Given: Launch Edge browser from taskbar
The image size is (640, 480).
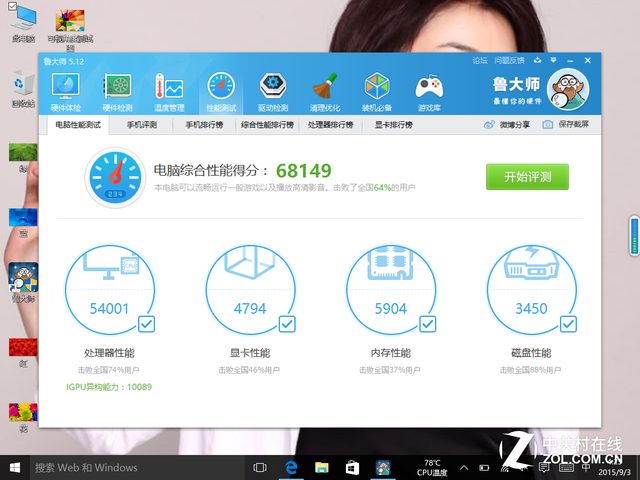Looking at the screenshot, I should (x=291, y=468).
